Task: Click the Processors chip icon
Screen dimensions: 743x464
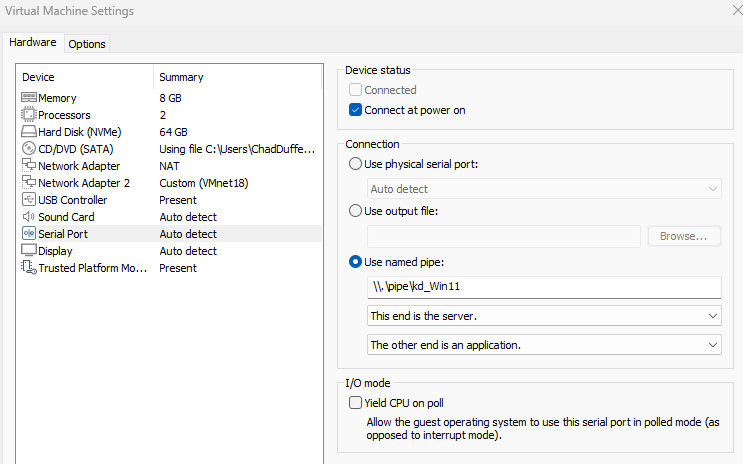Action: 29,115
